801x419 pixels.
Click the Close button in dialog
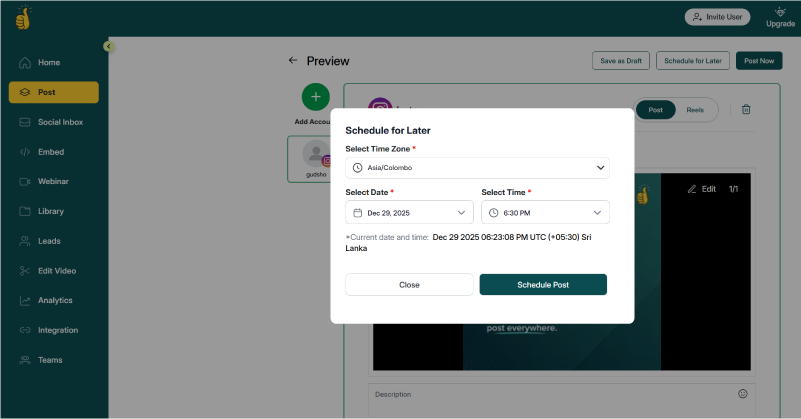point(409,285)
